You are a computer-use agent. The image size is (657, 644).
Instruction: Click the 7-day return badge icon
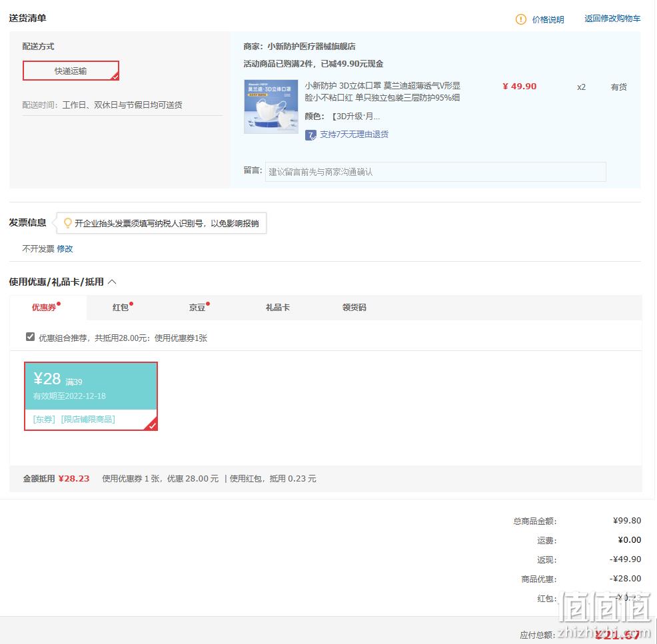coord(311,135)
